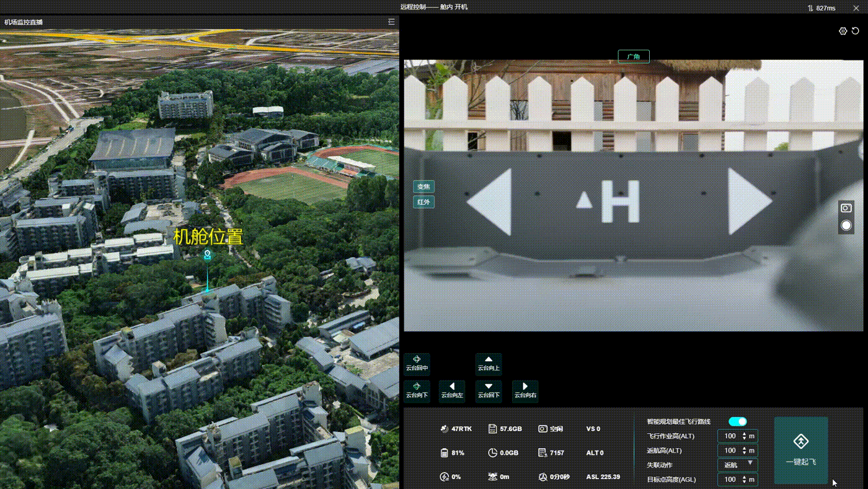The height and width of the screenshot is (489, 868).
Task: Click the 827ms latency text
Action: [x=826, y=8]
